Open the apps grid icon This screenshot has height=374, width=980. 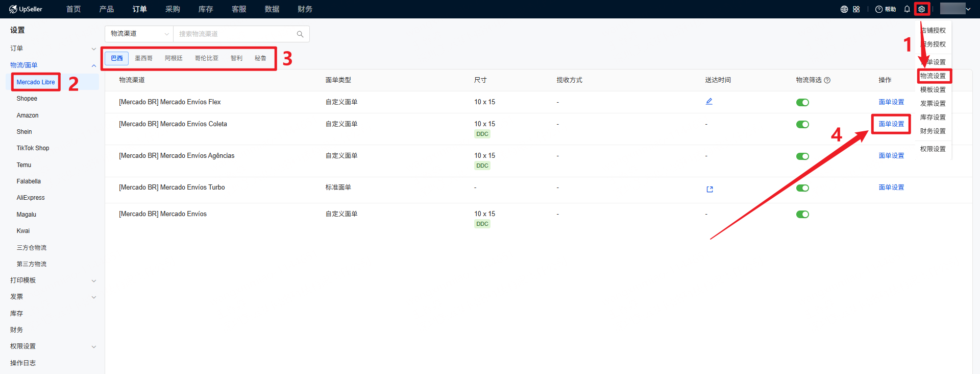[x=856, y=9]
